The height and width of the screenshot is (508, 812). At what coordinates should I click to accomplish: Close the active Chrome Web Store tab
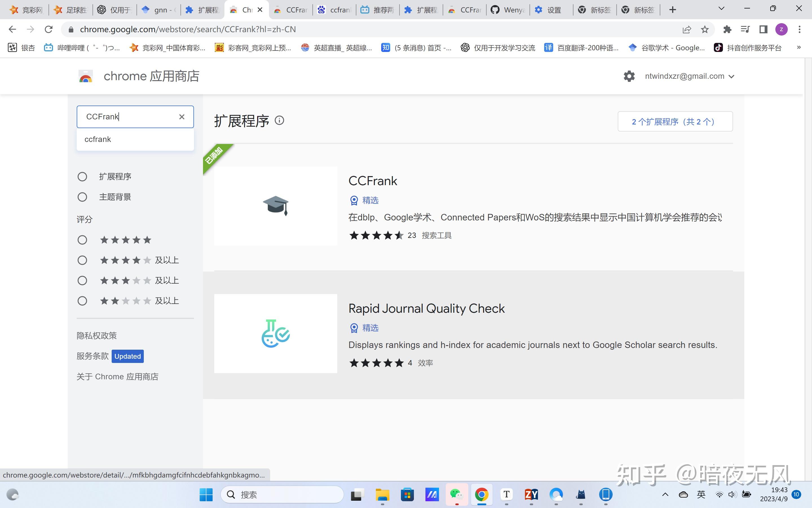pyautogui.click(x=260, y=10)
